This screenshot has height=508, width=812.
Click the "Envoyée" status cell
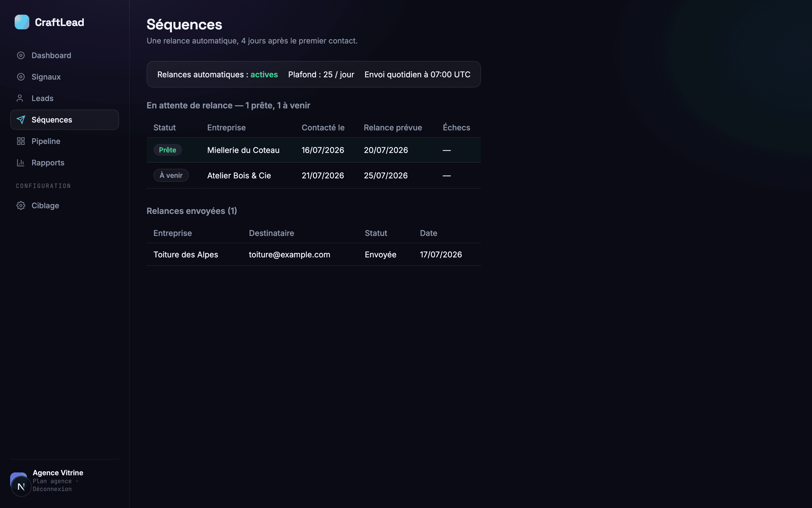[381, 255]
